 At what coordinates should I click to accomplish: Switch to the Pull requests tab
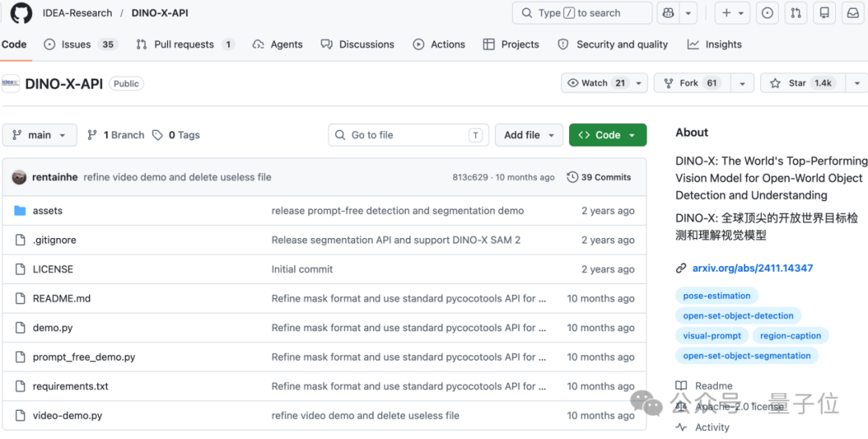[186, 44]
